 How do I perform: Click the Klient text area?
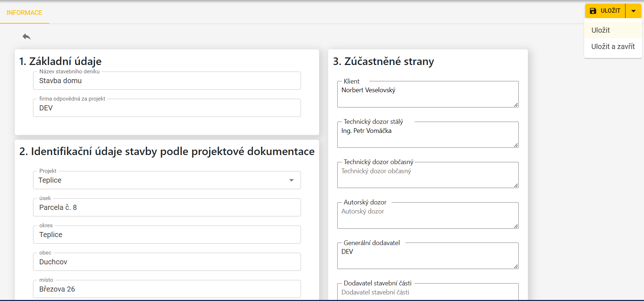(x=427, y=94)
